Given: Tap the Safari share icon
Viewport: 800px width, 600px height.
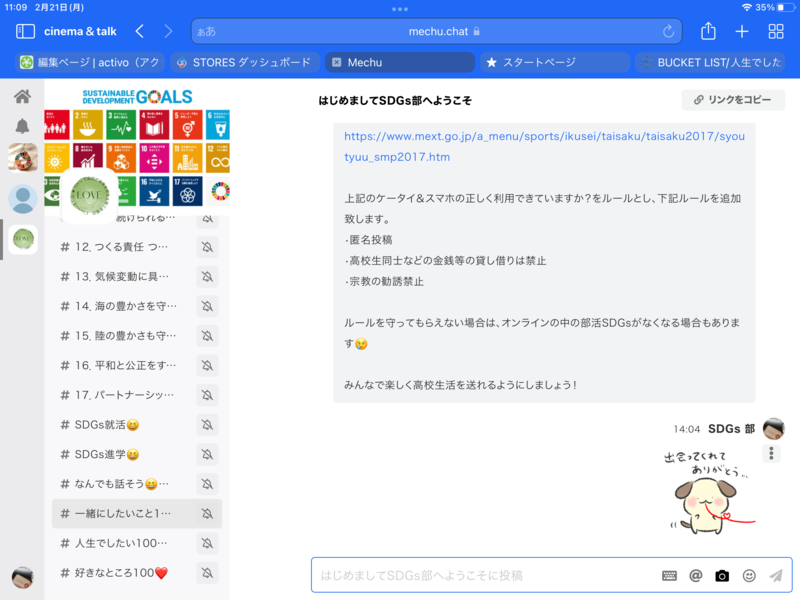Looking at the screenshot, I should [x=708, y=31].
